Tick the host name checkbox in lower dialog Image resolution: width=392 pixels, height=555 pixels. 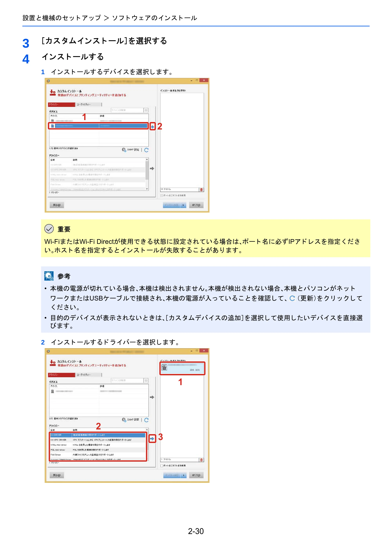(x=162, y=466)
